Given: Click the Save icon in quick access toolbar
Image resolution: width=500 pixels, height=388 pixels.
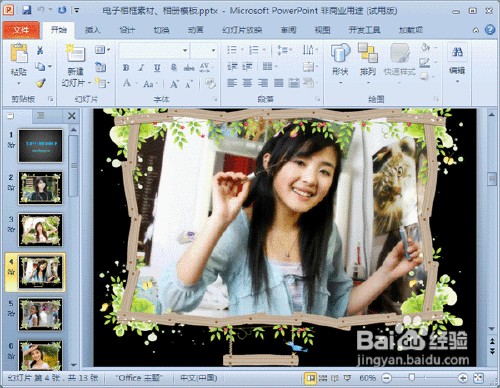Looking at the screenshot, I should pos(27,10).
